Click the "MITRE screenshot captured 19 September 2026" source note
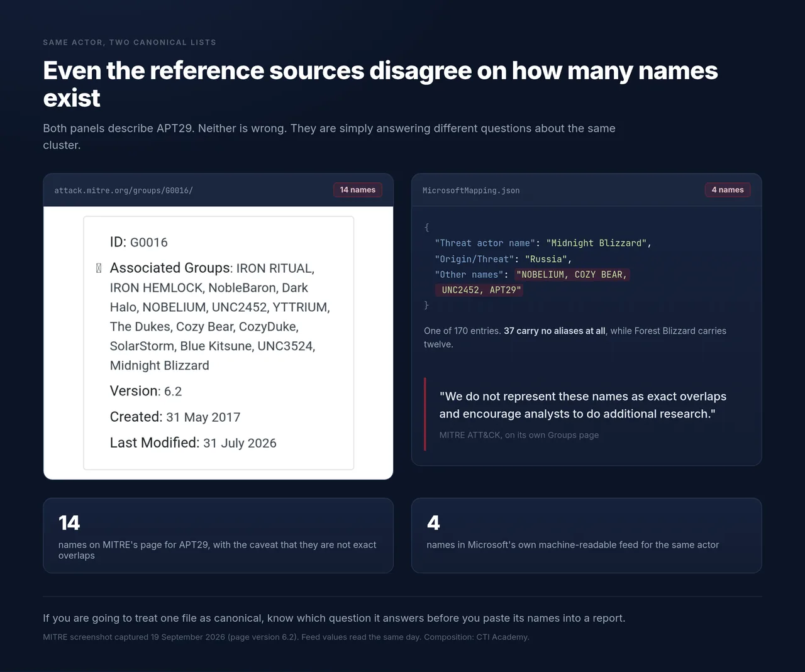Screen dimensions: 805x672 [x=286, y=637]
